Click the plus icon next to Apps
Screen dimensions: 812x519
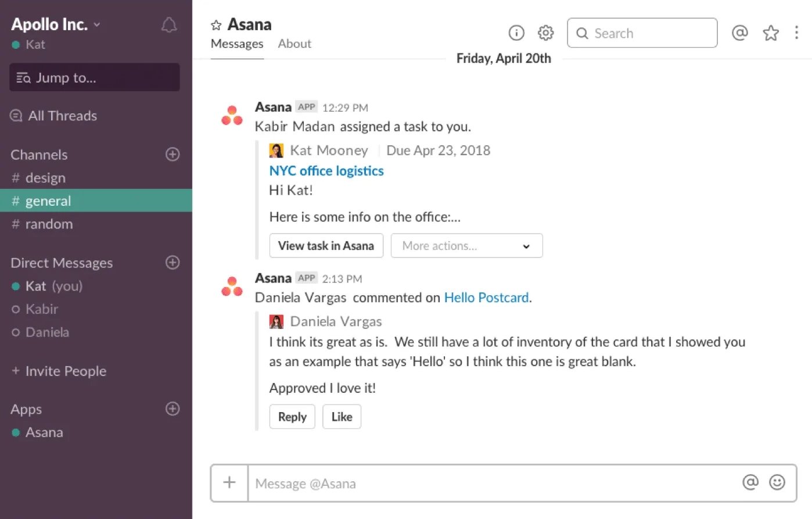[173, 409]
